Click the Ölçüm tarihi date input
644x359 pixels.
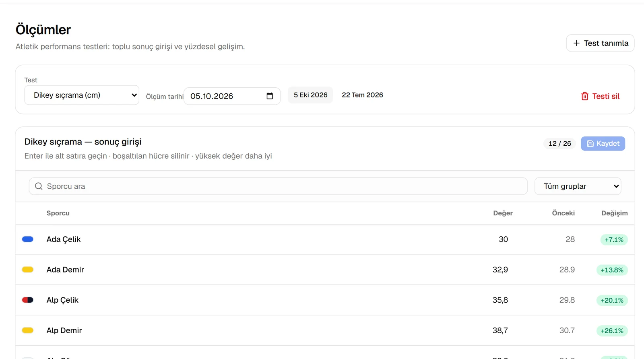point(232,96)
